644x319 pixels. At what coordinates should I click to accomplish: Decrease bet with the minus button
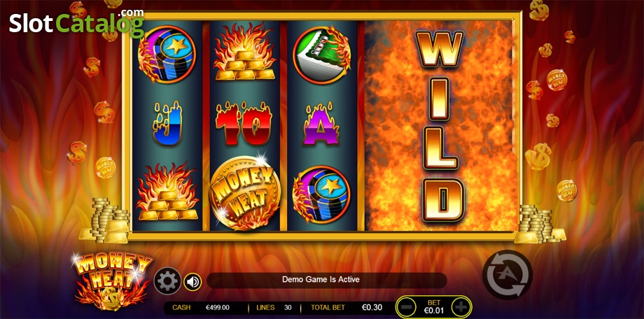coord(407,308)
